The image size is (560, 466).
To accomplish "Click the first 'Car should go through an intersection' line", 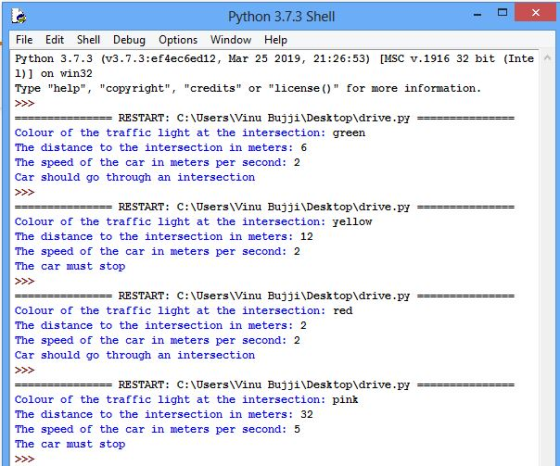I will tap(135, 177).
